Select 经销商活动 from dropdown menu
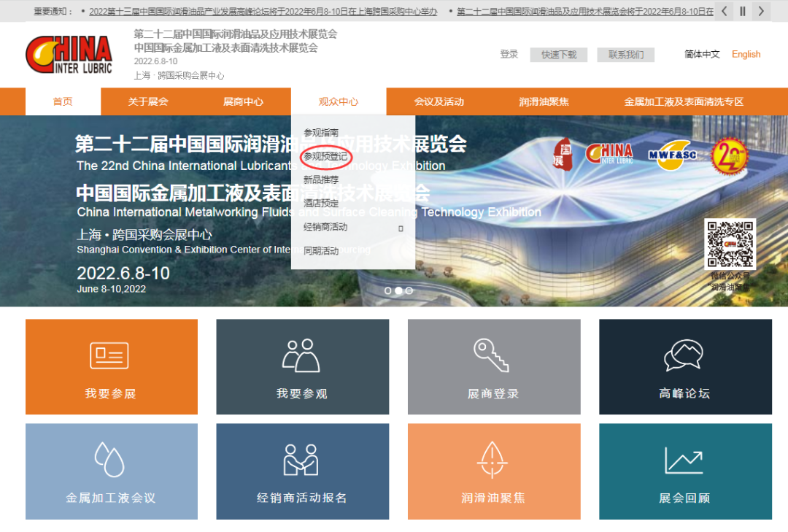788x532 pixels. coord(325,227)
